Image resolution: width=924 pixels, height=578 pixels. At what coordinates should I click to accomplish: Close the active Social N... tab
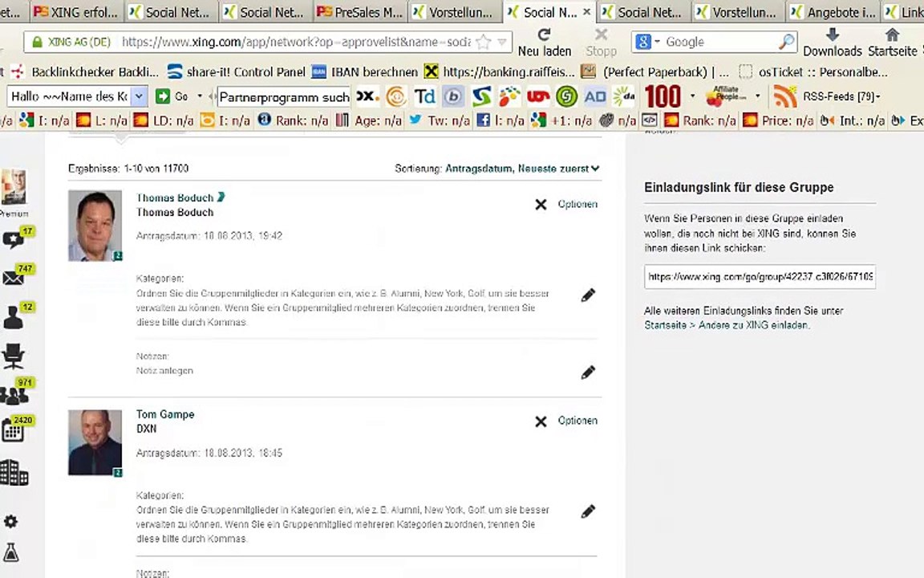[586, 11]
